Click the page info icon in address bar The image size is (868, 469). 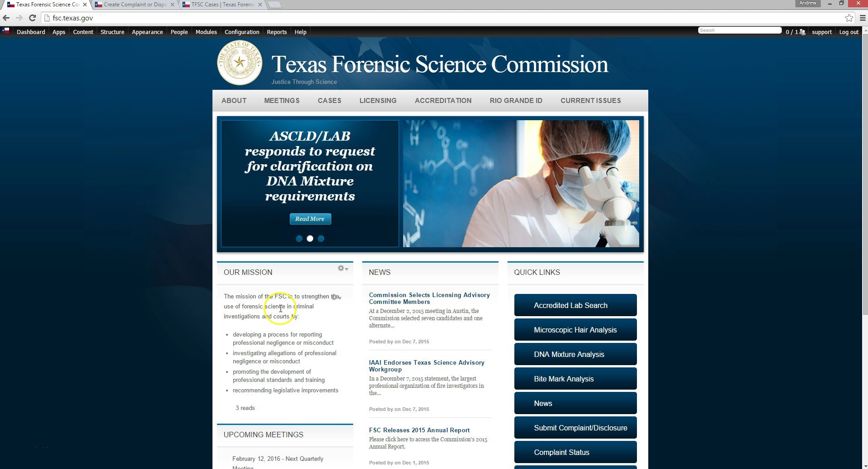47,18
